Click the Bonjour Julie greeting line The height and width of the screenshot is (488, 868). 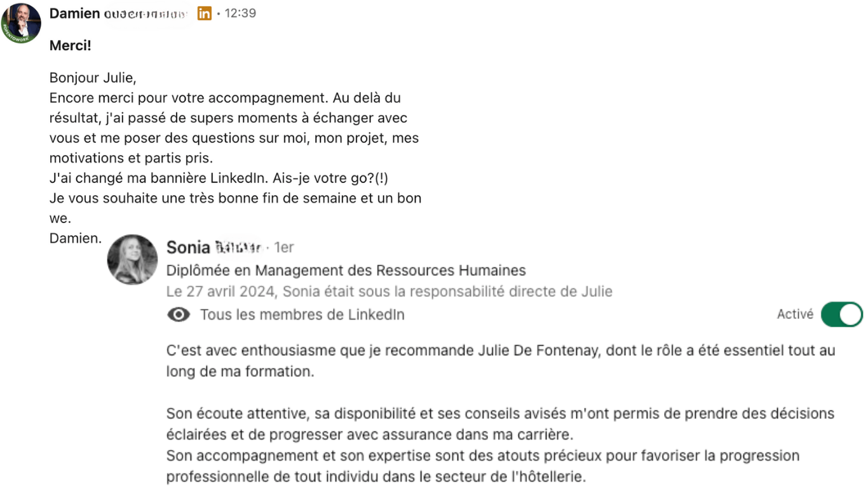coord(93,78)
